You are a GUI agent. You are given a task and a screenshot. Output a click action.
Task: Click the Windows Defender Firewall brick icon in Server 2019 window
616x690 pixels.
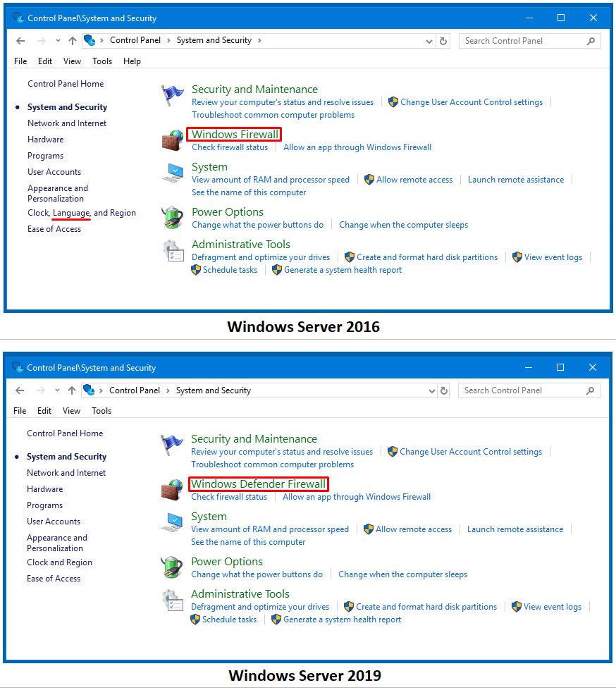point(171,491)
